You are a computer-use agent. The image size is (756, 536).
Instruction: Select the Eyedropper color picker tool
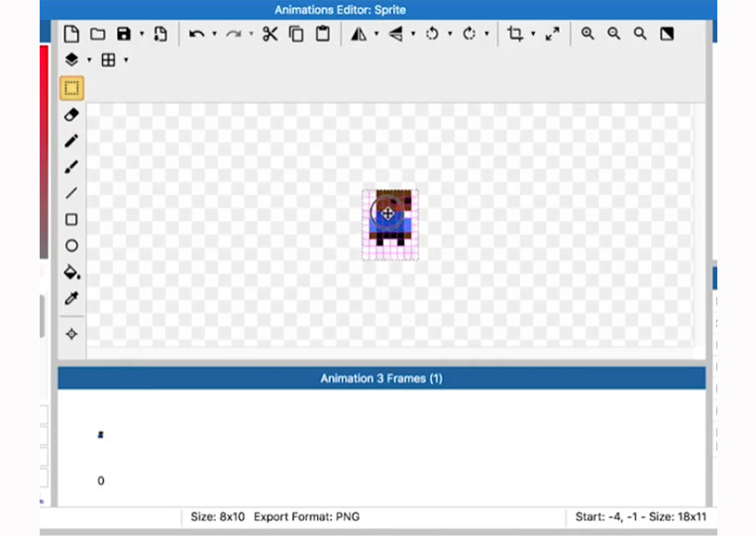71,298
